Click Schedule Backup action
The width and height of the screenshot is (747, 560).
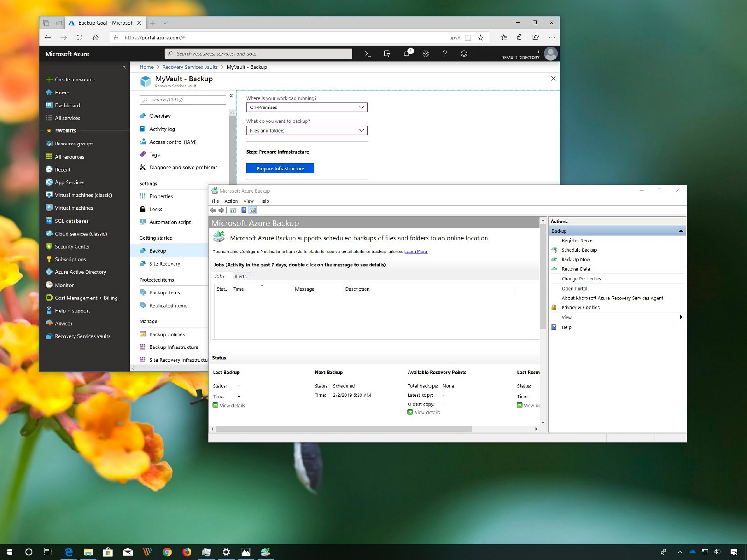click(579, 250)
